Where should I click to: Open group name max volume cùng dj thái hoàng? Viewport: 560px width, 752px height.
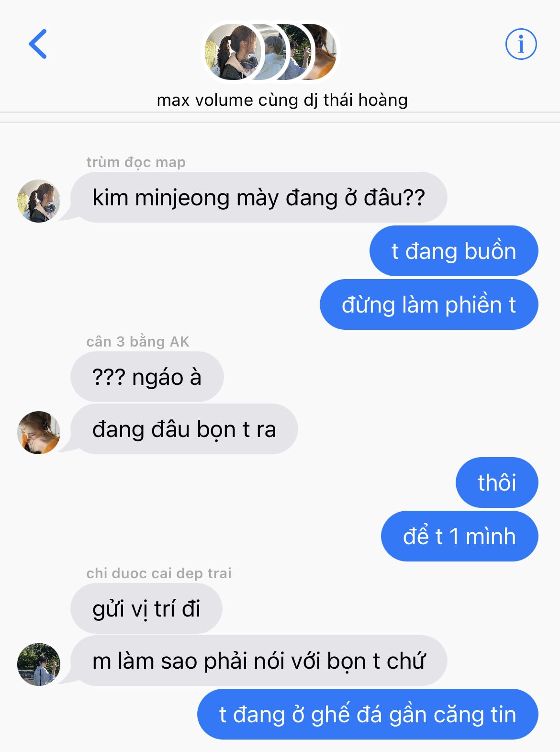pos(282,100)
